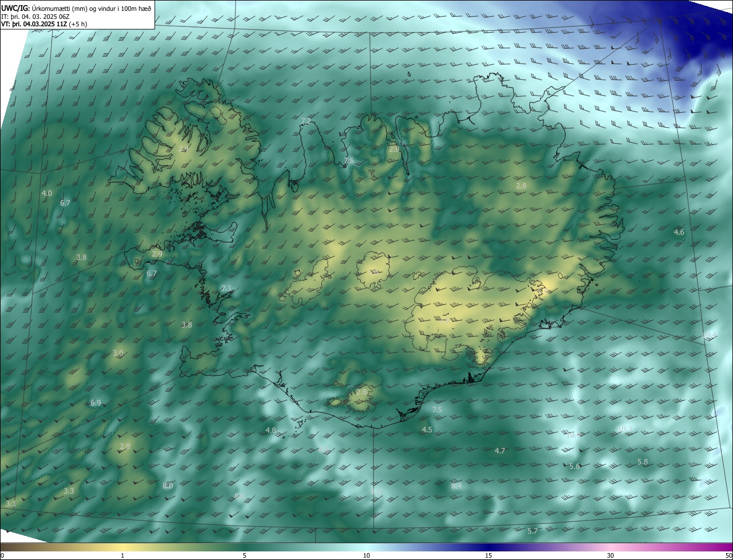
Task: Click the 5 tick on the color scale
Action: pyautogui.click(x=245, y=555)
